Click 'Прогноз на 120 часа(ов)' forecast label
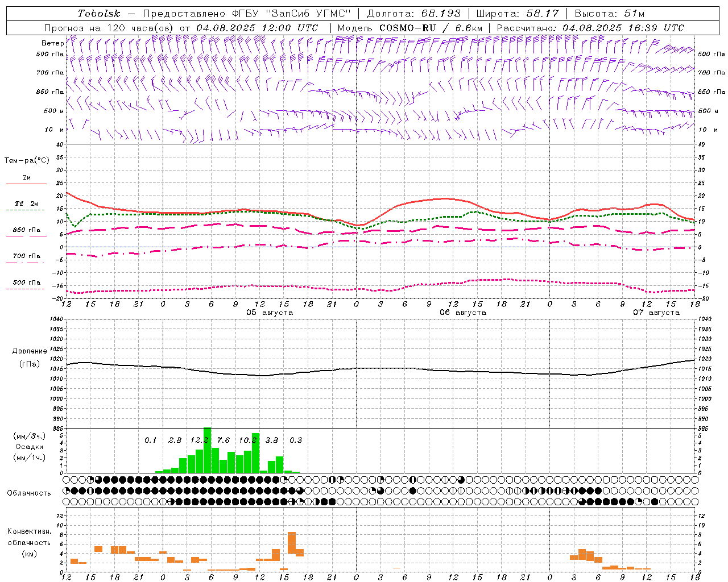Viewport: 728px width, 582px height. pyautogui.click(x=110, y=28)
